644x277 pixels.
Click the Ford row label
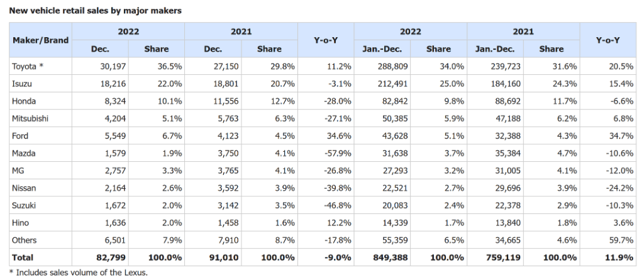(x=20, y=135)
